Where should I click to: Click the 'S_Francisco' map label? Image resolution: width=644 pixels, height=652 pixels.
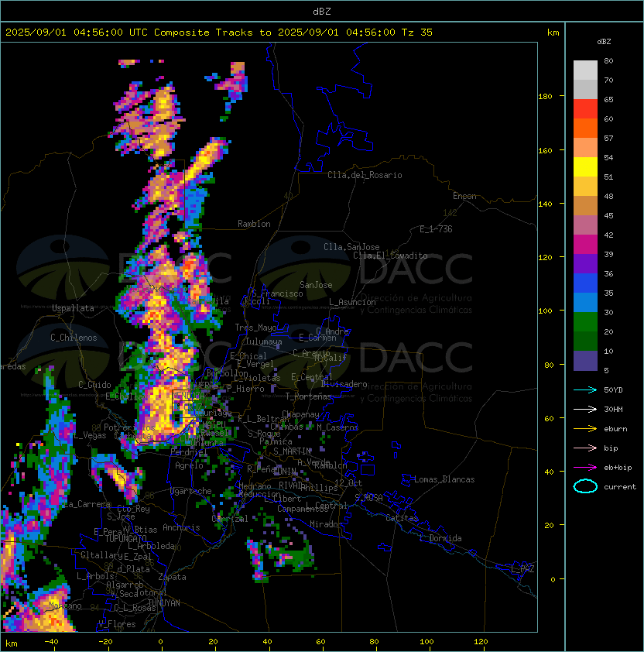pos(277,293)
